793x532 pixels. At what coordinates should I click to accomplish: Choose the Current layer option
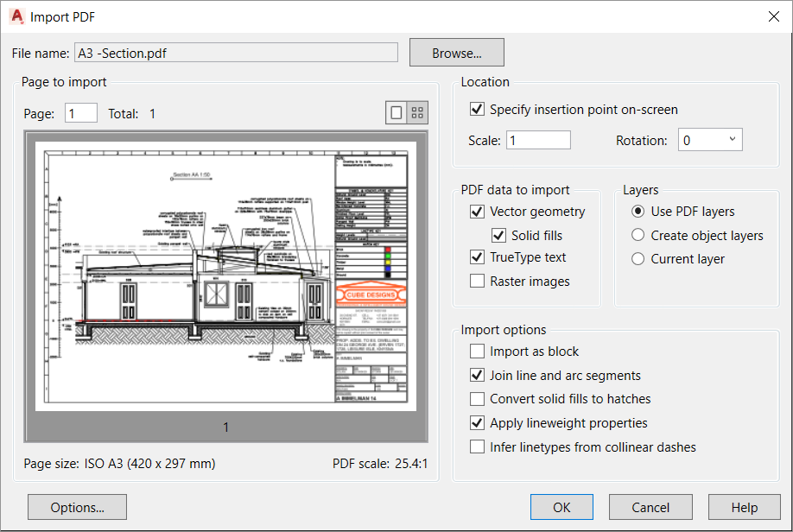pos(638,258)
